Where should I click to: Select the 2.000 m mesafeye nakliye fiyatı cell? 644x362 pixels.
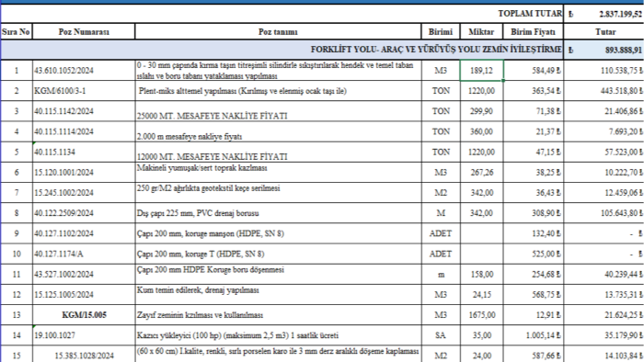click(x=278, y=131)
